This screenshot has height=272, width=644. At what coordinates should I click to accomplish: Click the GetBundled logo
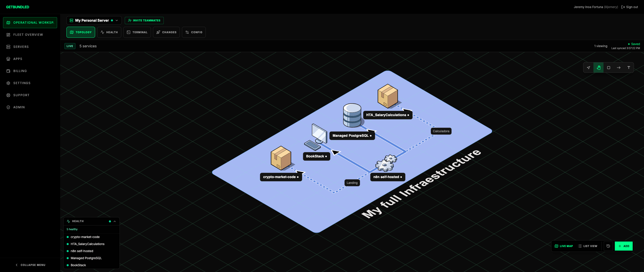18,7
